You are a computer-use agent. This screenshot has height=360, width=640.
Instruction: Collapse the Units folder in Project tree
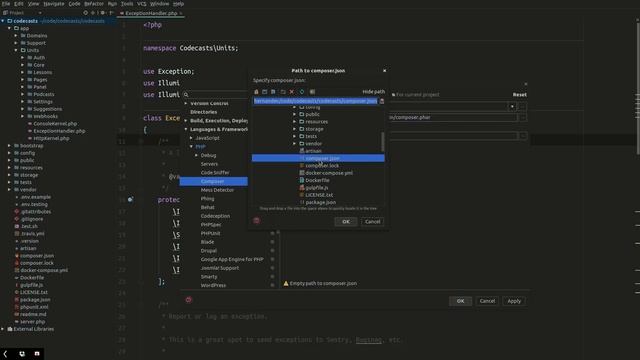(16, 50)
